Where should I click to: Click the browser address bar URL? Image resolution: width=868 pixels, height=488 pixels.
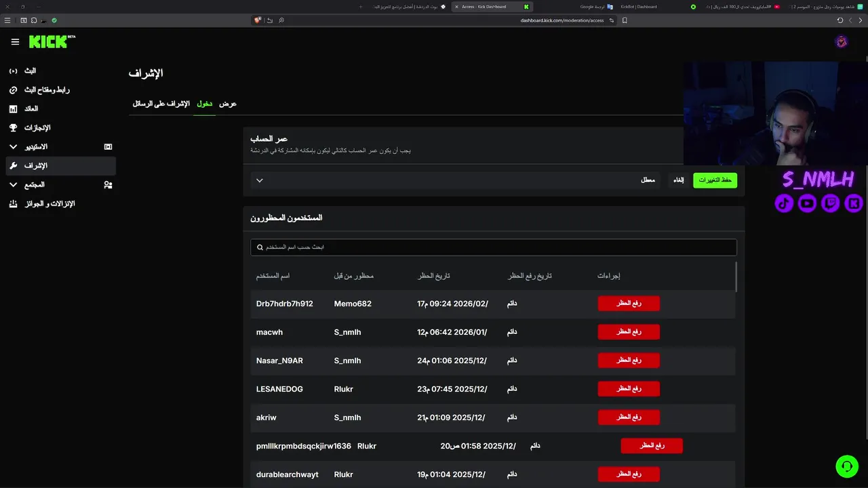tap(561, 20)
